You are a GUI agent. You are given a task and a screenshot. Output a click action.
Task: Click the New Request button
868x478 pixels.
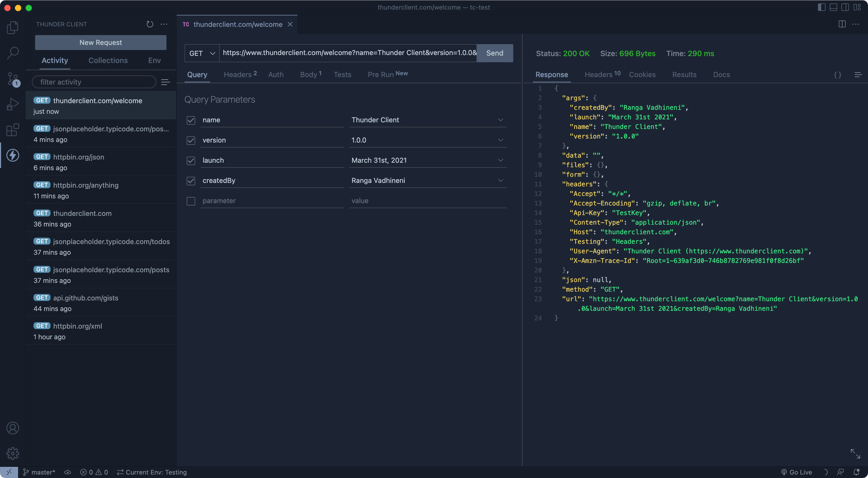click(x=101, y=43)
